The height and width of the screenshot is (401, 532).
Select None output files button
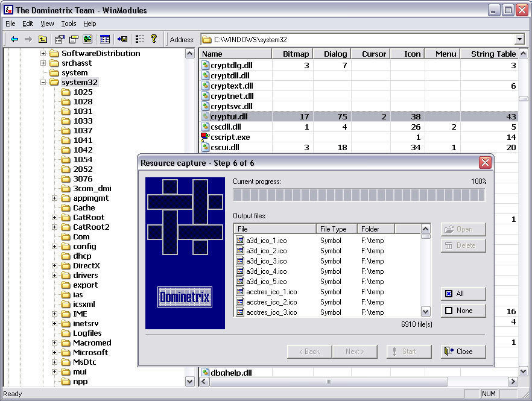pyautogui.click(x=463, y=311)
